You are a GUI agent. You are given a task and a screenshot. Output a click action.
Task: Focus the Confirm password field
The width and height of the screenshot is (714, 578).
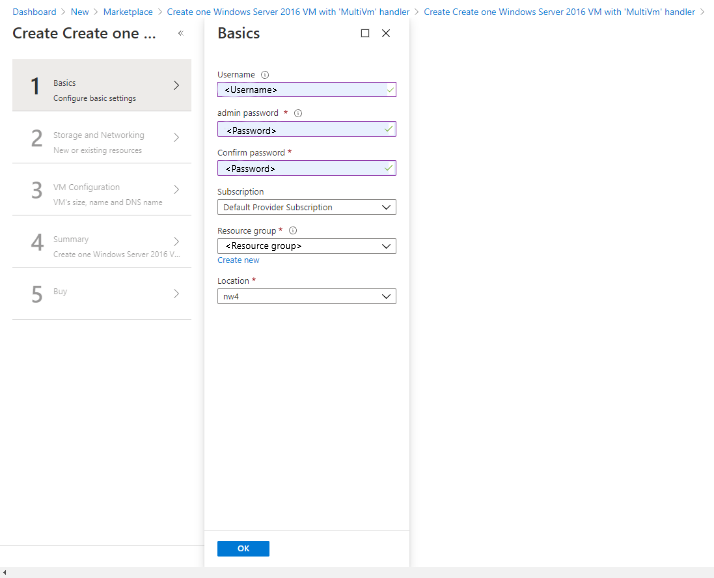click(x=300, y=168)
